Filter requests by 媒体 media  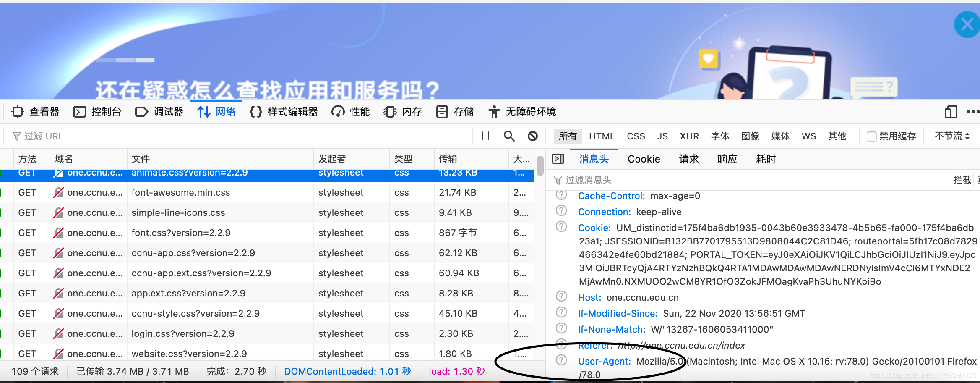[x=780, y=136]
